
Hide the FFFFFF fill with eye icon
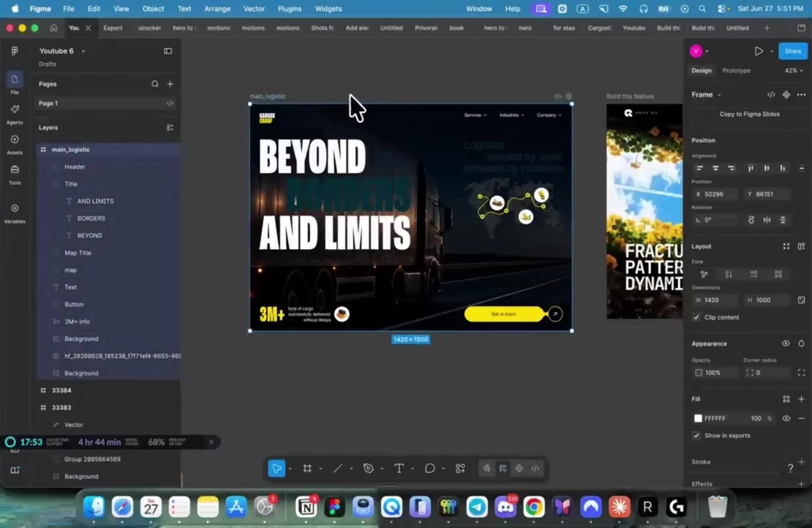(786, 418)
